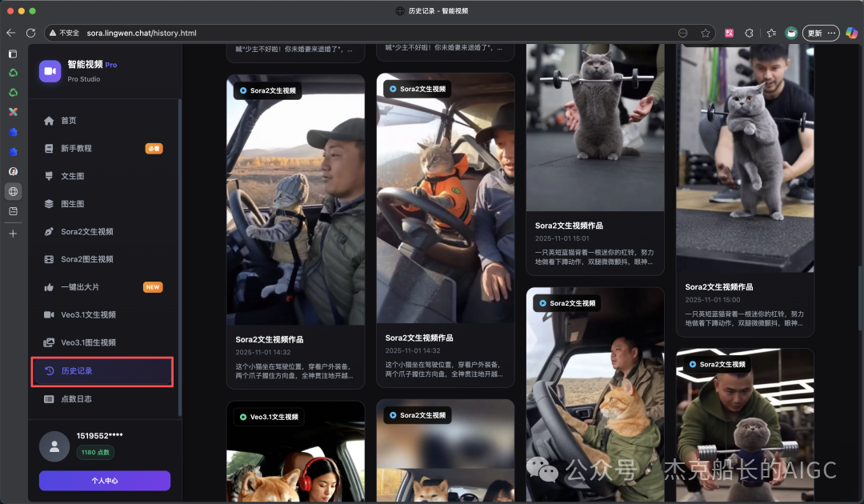Open the 15:00 grey cat with trainer thumbnail
The width and height of the screenshot is (864, 504).
pos(745,158)
